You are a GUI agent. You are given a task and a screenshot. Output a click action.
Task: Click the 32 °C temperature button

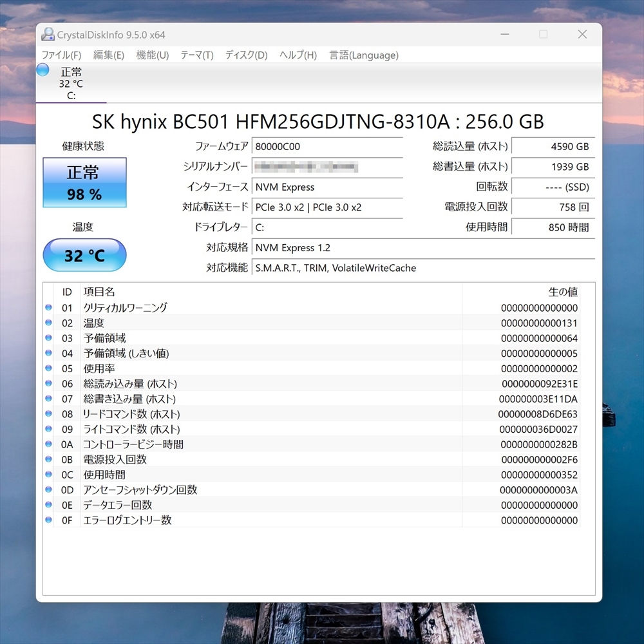84,255
